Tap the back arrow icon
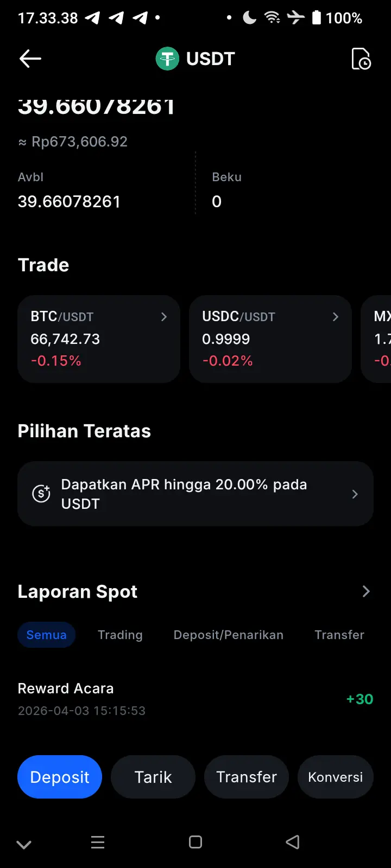Viewport: 391px width, 868px height. click(x=30, y=59)
